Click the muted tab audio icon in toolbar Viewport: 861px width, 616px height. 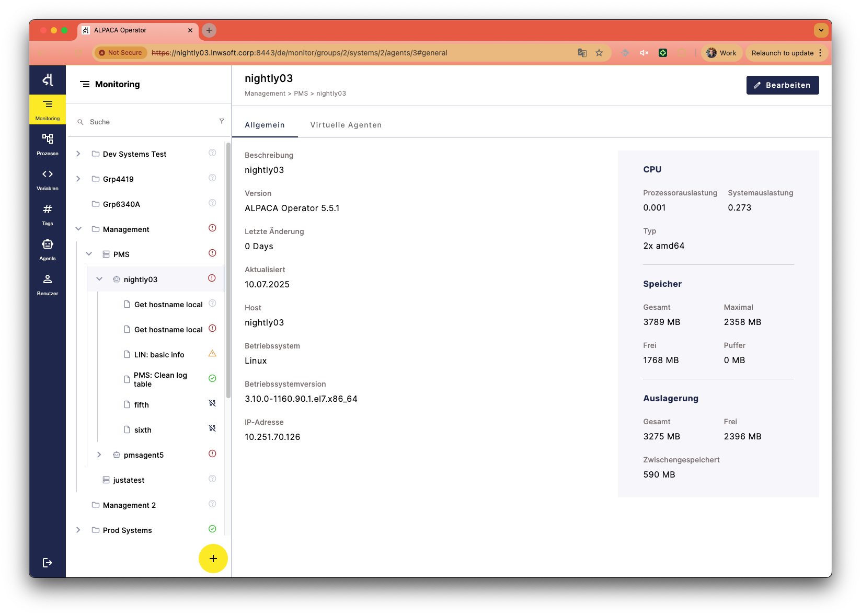(644, 53)
